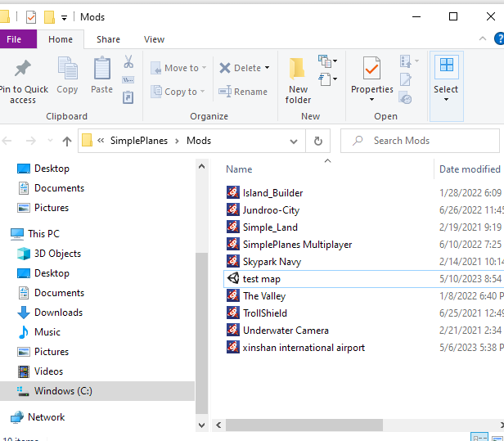Click the Copy ribbon button
The image size is (504, 441).
pyautogui.click(x=67, y=75)
